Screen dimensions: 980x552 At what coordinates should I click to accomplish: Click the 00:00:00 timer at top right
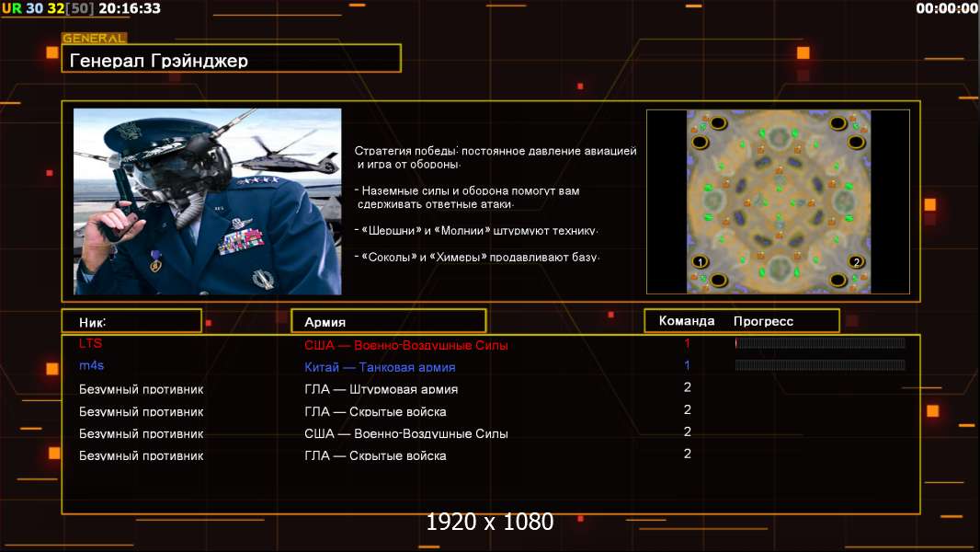946,8
